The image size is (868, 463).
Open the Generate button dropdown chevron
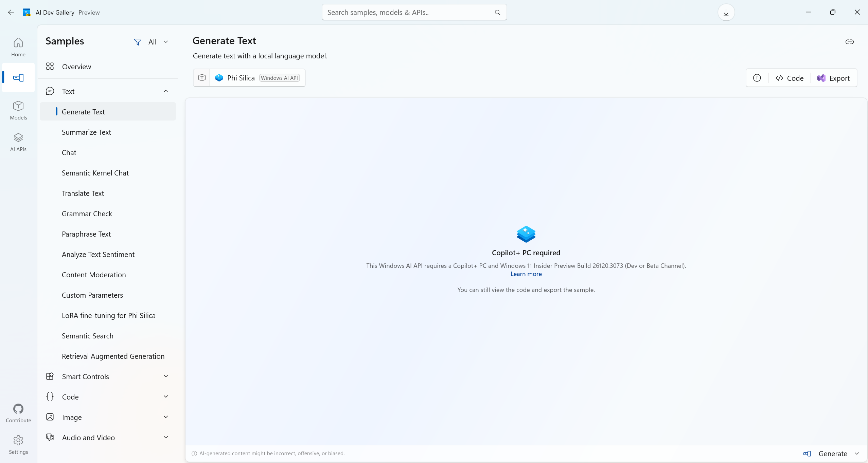coord(857,453)
